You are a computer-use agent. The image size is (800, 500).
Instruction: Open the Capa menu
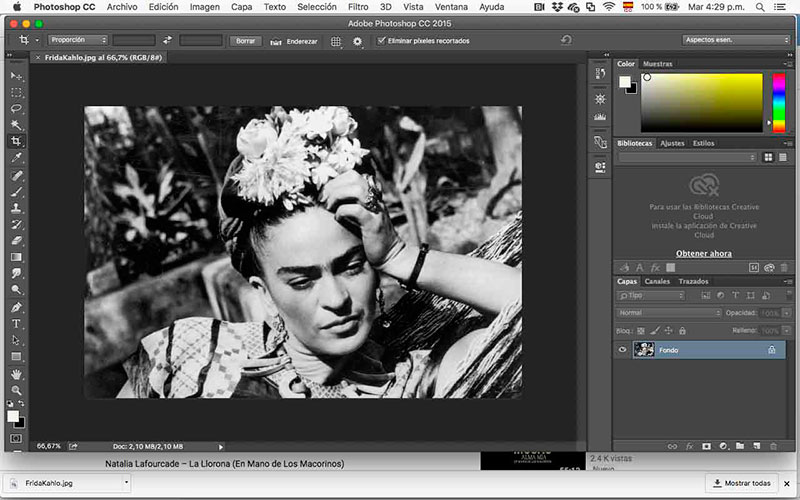pyautogui.click(x=241, y=7)
